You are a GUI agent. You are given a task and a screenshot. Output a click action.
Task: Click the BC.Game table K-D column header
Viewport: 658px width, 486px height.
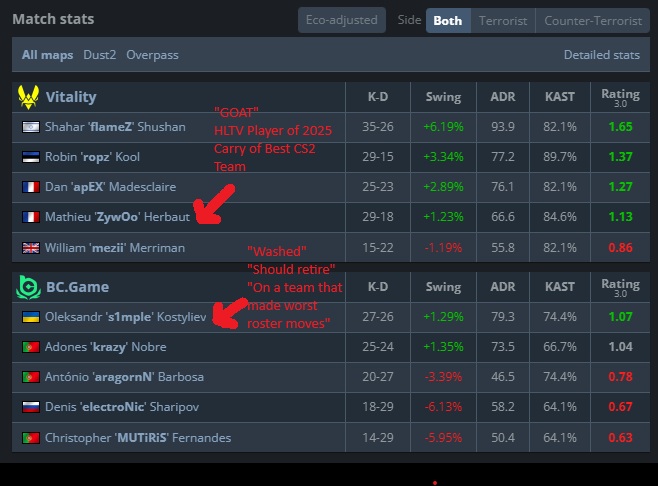tap(378, 287)
